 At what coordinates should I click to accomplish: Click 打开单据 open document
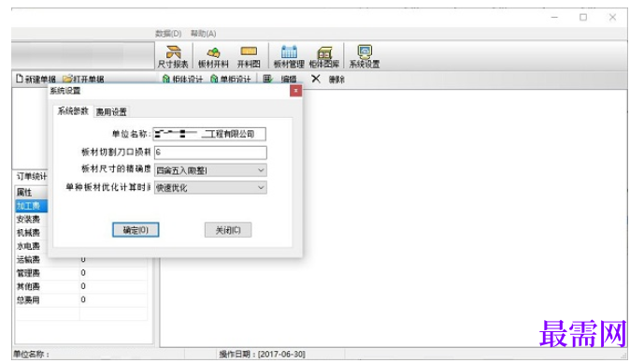(83, 79)
